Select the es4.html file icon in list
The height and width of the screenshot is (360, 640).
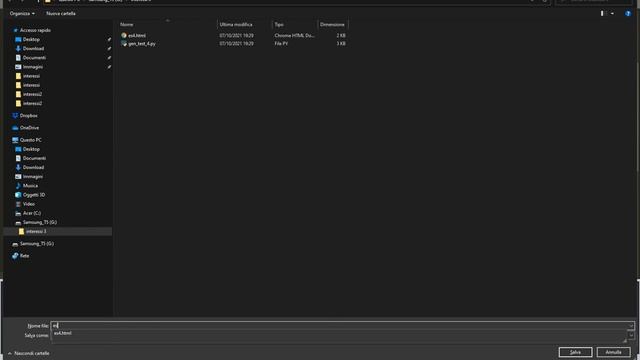coord(124,36)
